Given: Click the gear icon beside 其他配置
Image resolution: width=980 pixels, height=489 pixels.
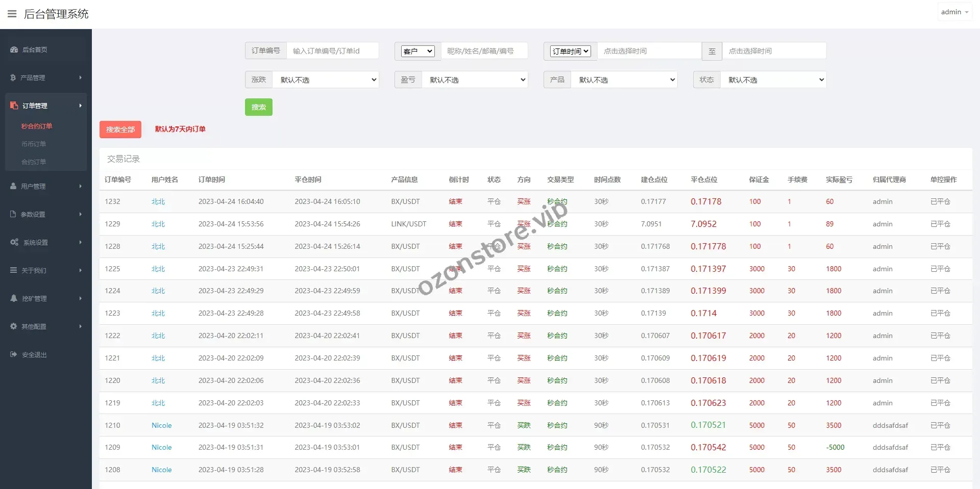Looking at the screenshot, I should [13, 326].
